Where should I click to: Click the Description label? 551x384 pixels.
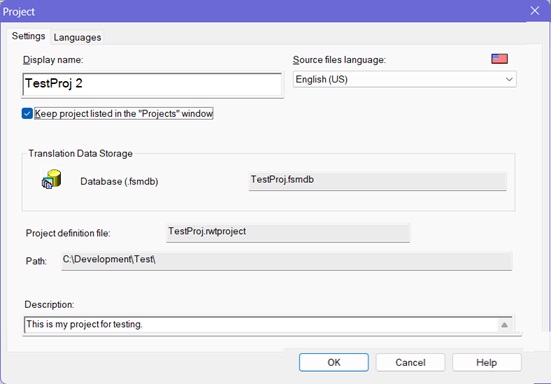(x=49, y=304)
